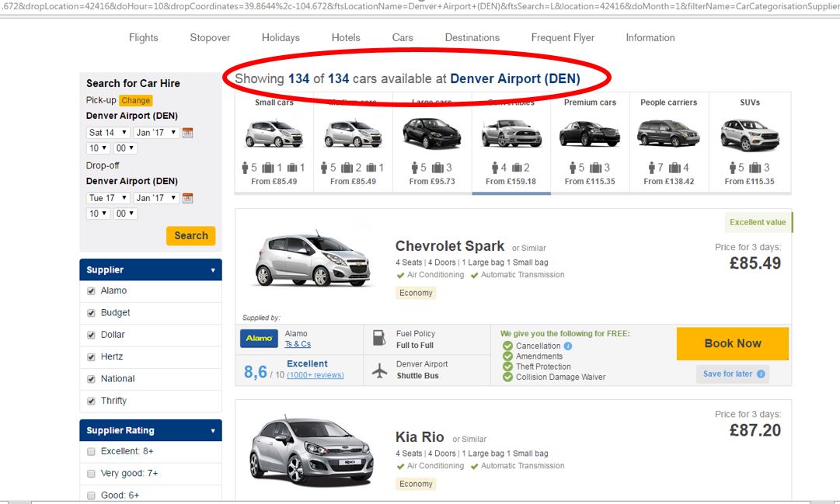Open the pick-up month dropdown
Viewport: 840px width, 504px height.
tap(156, 133)
